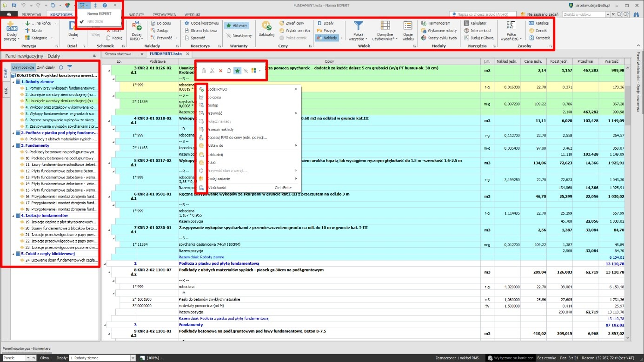Toggle the crossed-out star in mini toolbar
The height and width of the screenshot is (362, 644).
click(x=246, y=71)
